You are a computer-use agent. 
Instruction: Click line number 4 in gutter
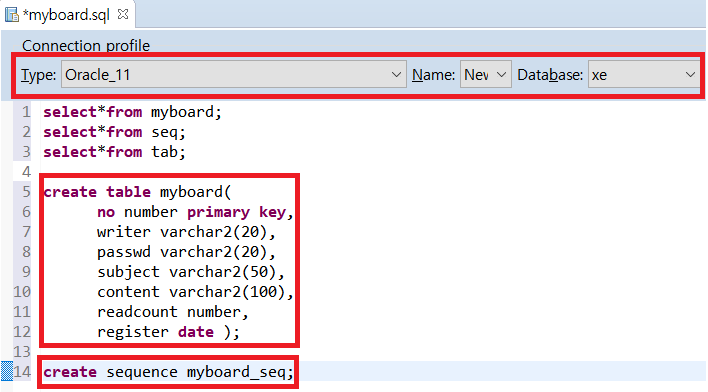pyautogui.click(x=26, y=172)
